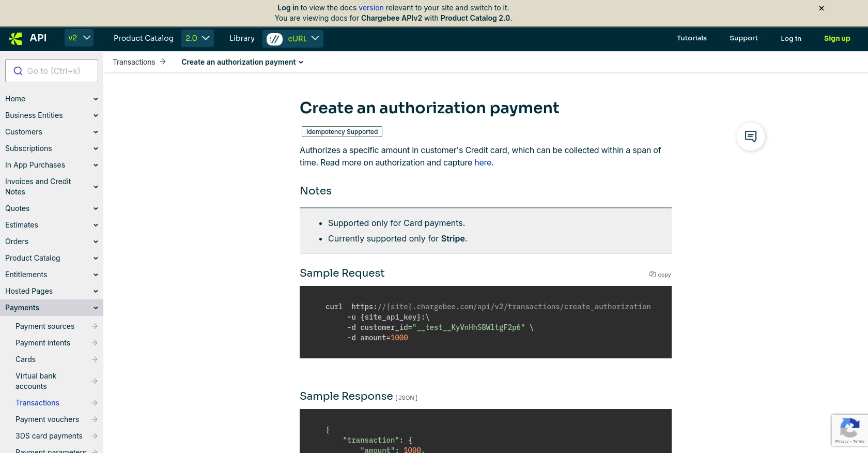Open the cURL library dropdown
Screen dimensions: 868x453
[293, 39]
